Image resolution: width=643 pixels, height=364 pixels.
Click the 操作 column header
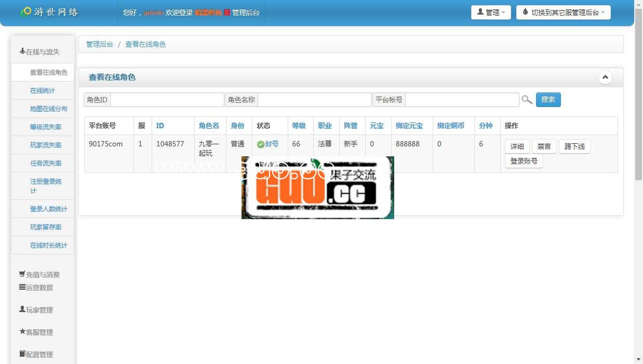512,126
